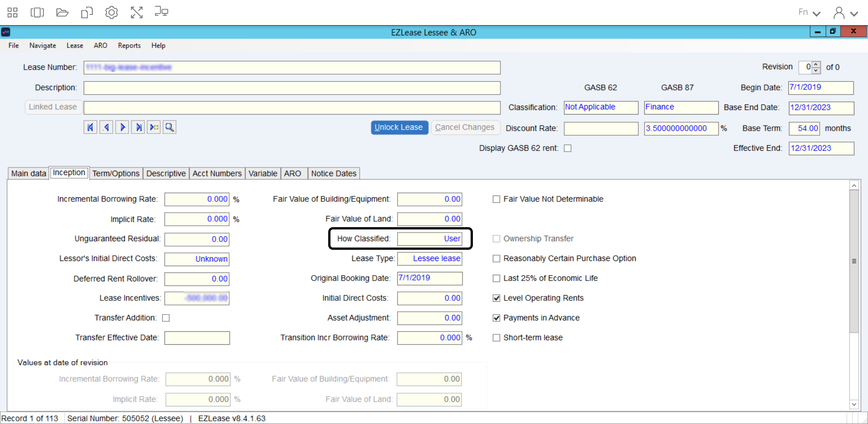Open the Help menu

pos(158,45)
